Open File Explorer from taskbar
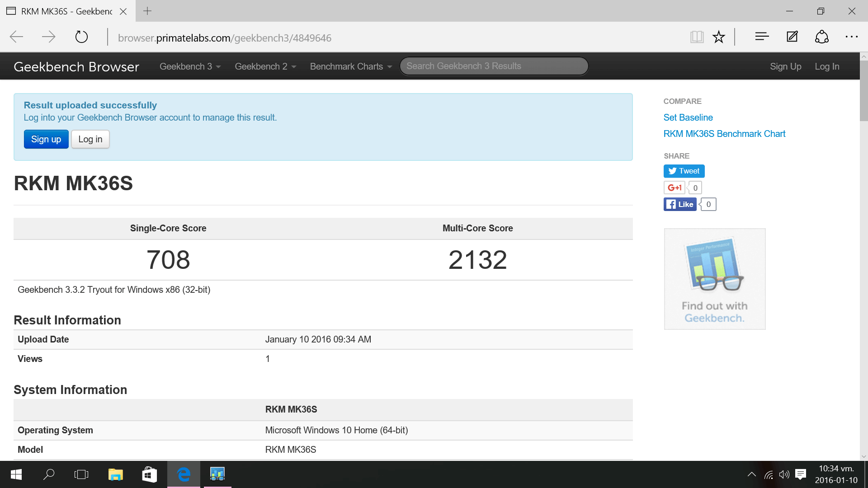 (x=116, y=474)
